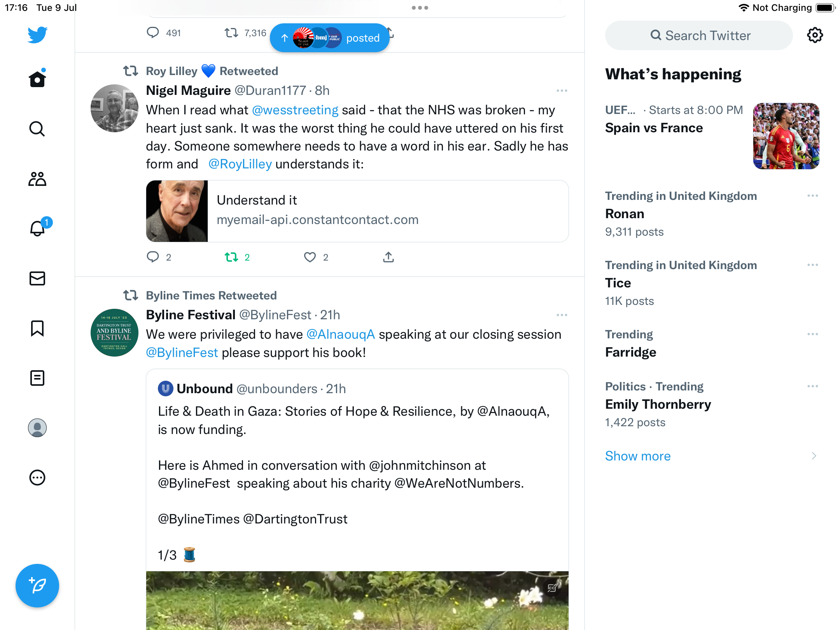Open the Lists icon in sidebar

coord(37,378)
